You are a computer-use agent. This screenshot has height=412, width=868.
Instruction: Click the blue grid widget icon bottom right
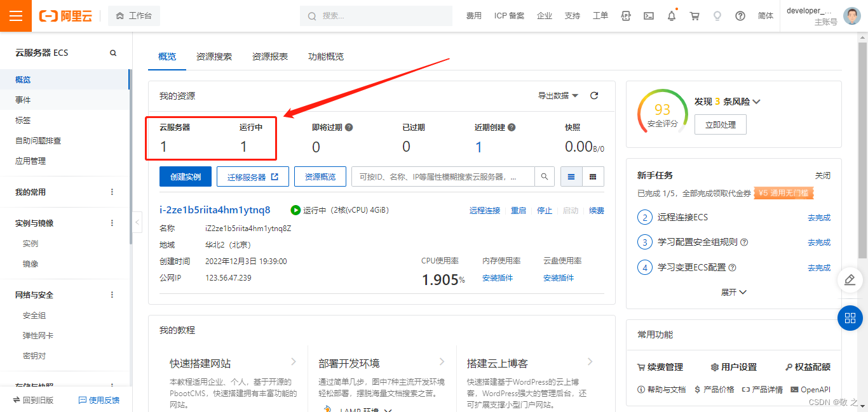[x=850, y=318]
